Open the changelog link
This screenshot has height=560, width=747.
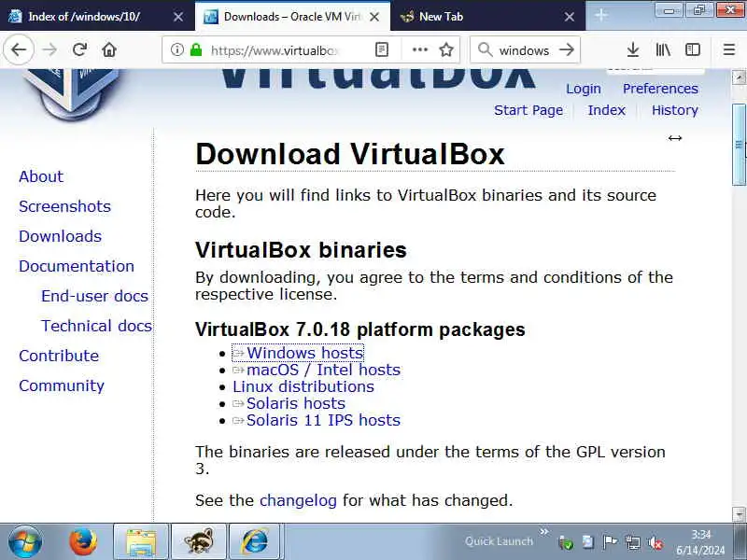(x=298, y=500)
